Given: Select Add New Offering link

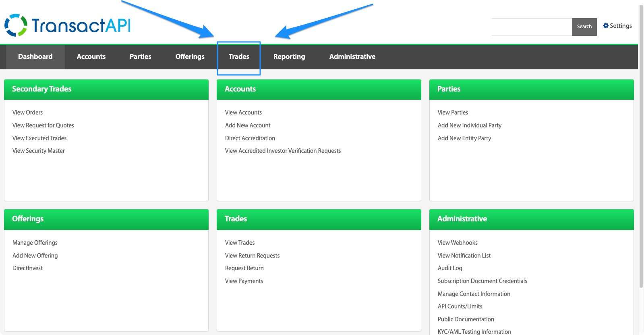Looking at the screenshot, I should click(x=35, y=256).
